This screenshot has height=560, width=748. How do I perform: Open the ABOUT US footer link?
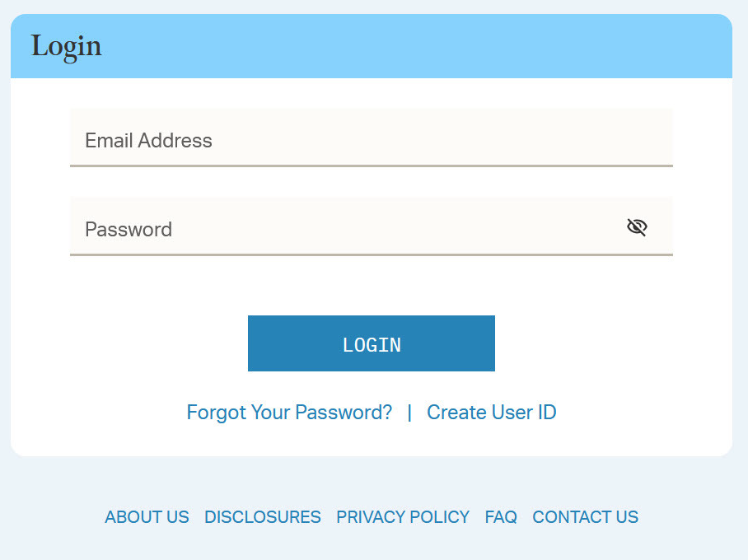[147, 517]
